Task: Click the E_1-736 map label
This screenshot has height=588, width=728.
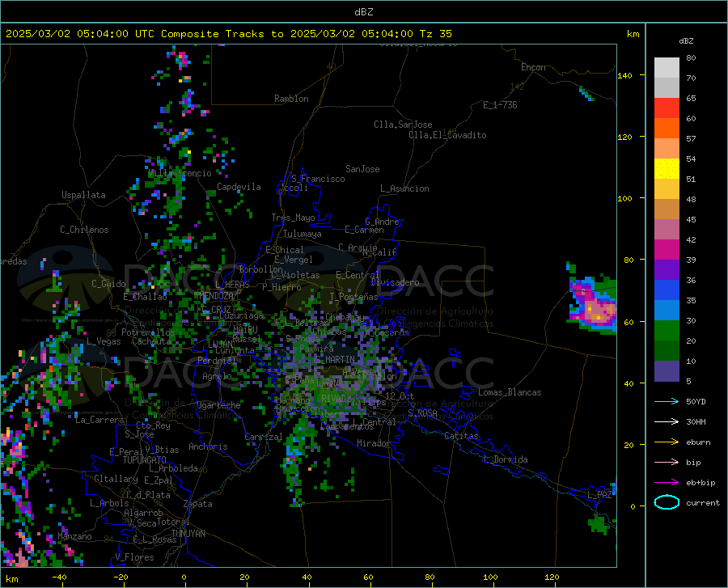Action: (x=500, y=105)
